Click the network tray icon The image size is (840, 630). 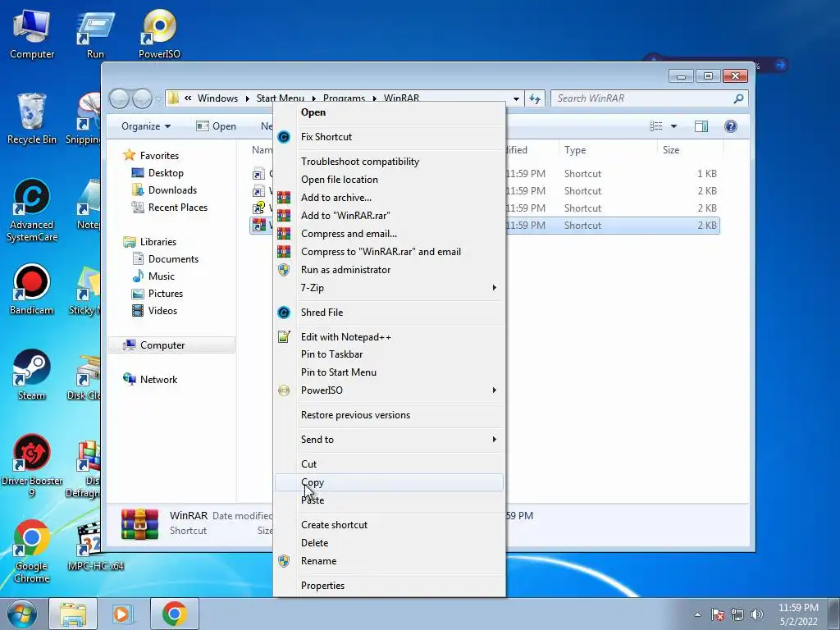737,614
